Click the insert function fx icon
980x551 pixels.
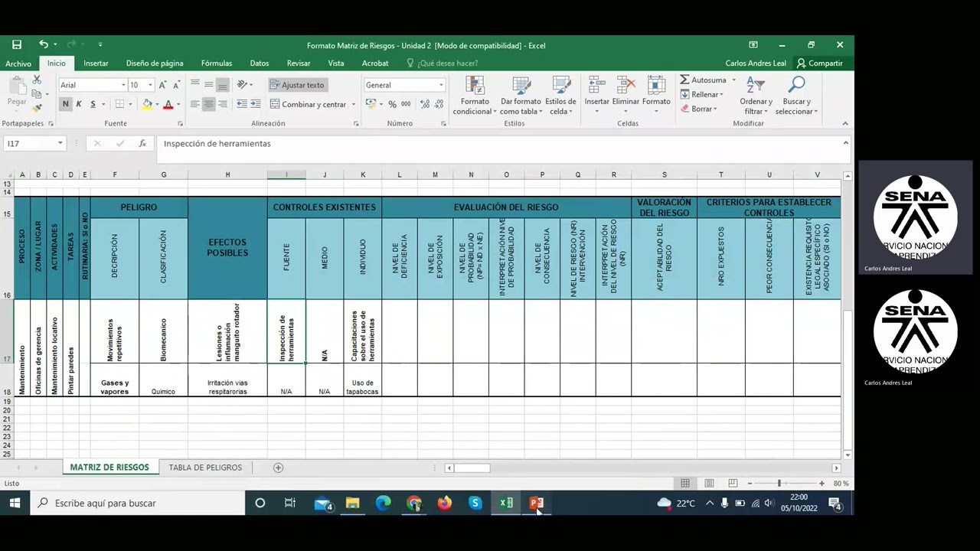tap(142, 143)
